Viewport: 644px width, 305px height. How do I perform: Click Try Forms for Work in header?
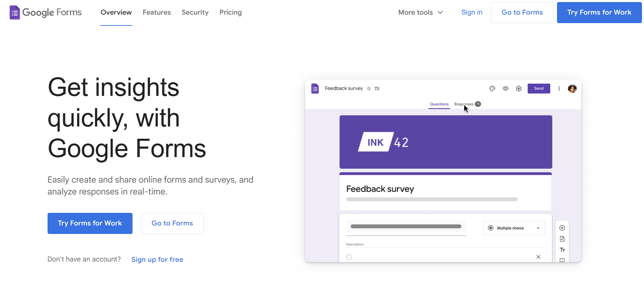pos(599,13)
